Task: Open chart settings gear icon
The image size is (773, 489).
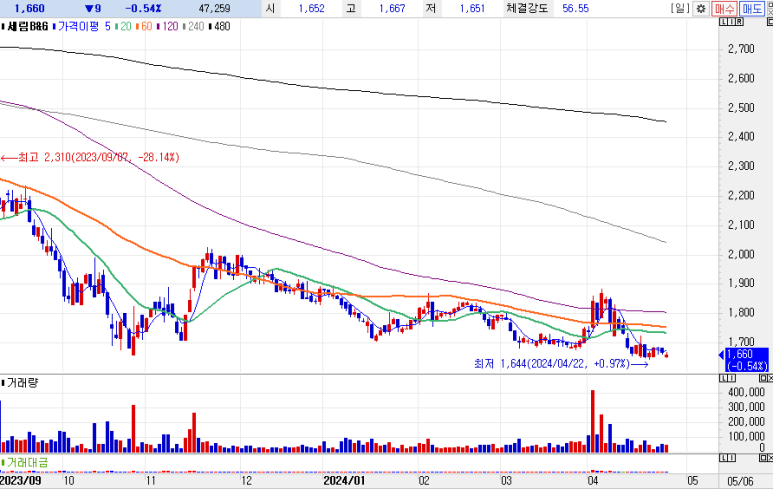Action: (x=701, y=8)
